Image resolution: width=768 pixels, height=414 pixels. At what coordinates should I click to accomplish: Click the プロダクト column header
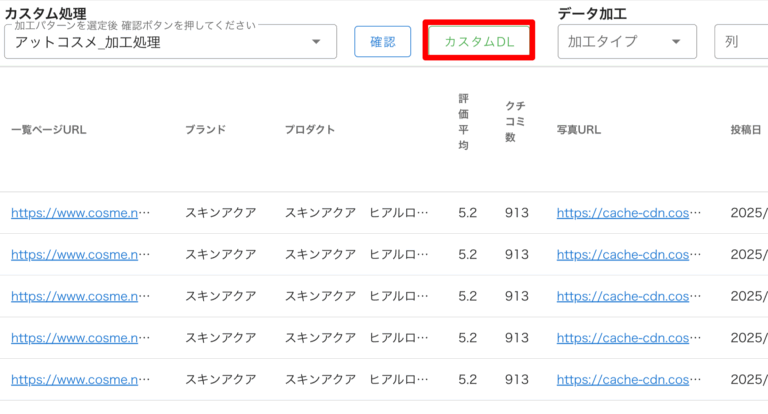(x=309, y=130)
